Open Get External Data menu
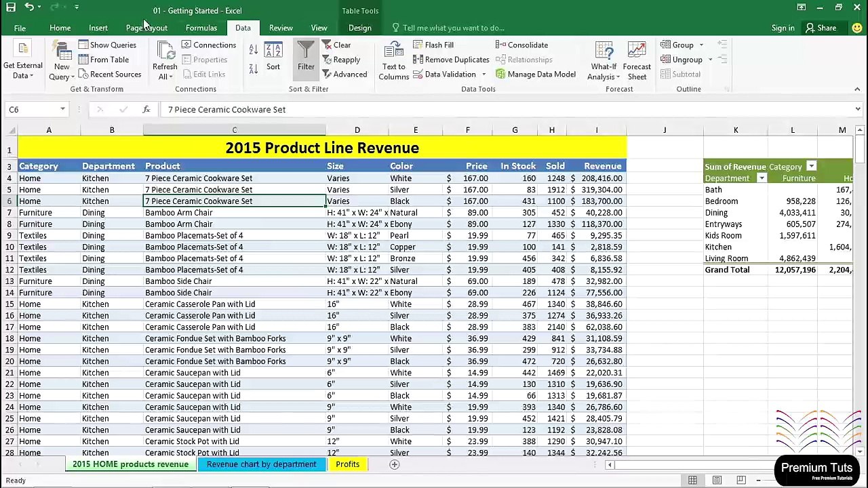Image resolution: width=868 pixels, height=488 pixels. [x=22, y=60]
